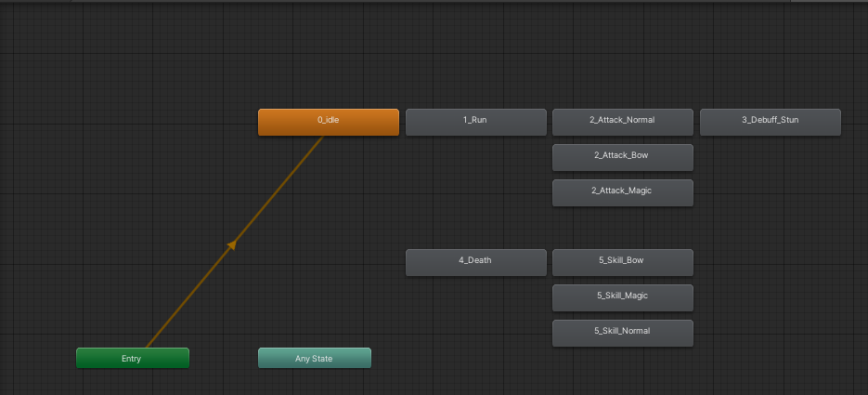Choose the 2_Attack_Bow state node
The height and width of the screenshot is (395, 868).
(x=622, y=157)
